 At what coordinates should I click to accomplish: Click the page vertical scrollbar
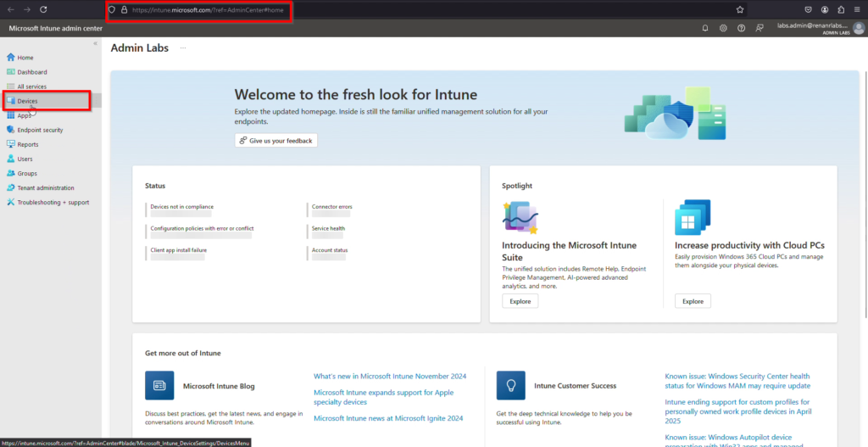click(865, 194)
